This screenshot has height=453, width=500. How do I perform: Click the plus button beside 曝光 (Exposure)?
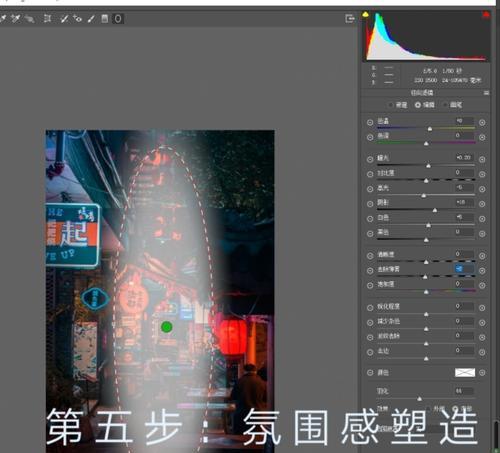[x=482, y=160]
